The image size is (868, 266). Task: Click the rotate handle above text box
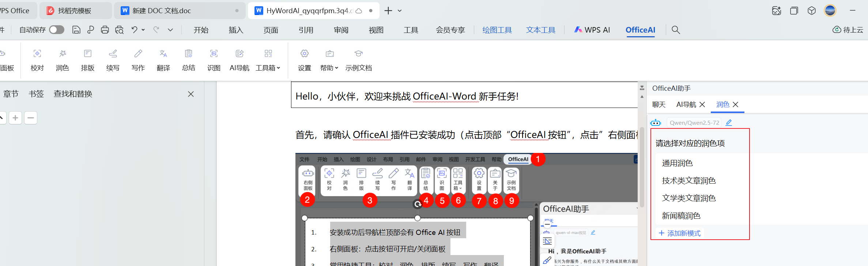[x=418, y=204]
